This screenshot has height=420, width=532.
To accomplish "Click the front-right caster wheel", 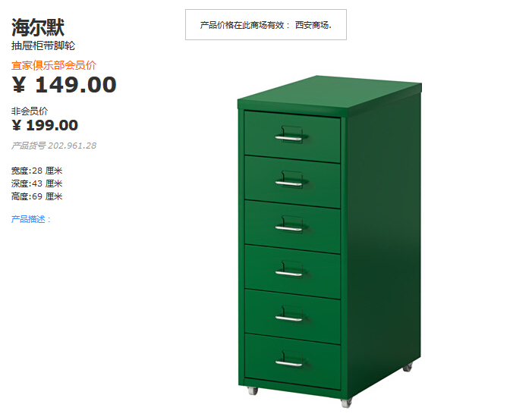I will click(x=346, y=403).
